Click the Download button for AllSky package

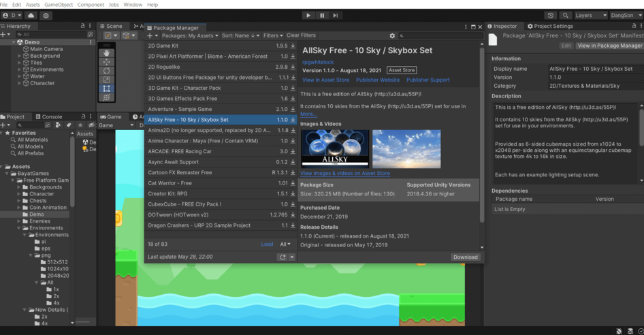[x=466, y=257]
